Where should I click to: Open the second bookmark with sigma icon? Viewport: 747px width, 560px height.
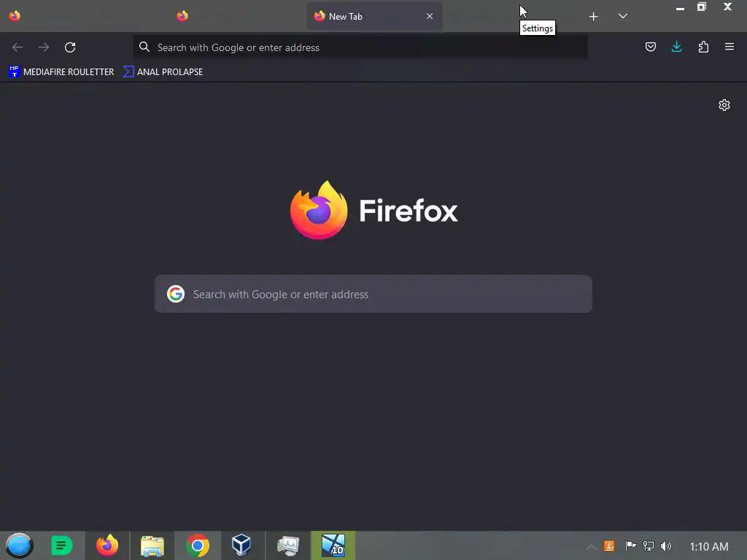pos(163,72)
